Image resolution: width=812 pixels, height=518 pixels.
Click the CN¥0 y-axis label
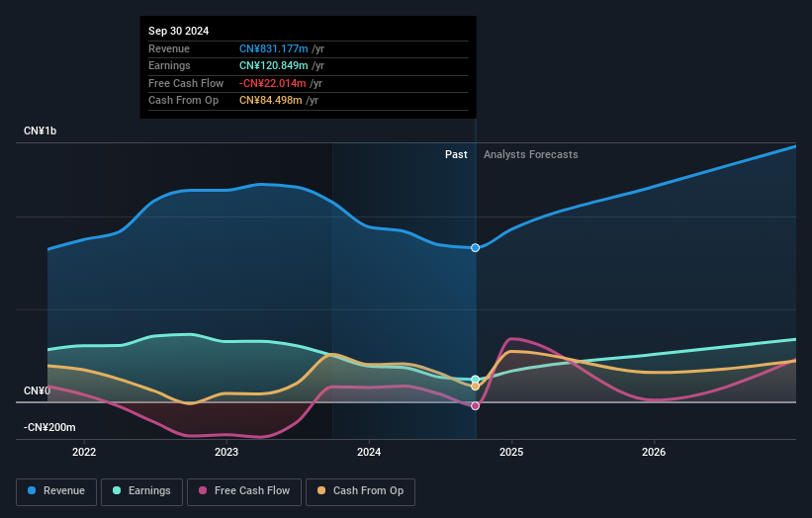[x=37, y=390]
